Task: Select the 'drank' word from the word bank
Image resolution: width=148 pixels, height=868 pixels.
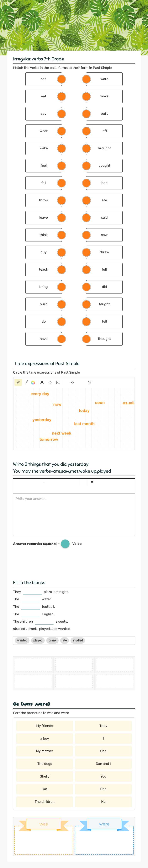Action: pos(52,640)
